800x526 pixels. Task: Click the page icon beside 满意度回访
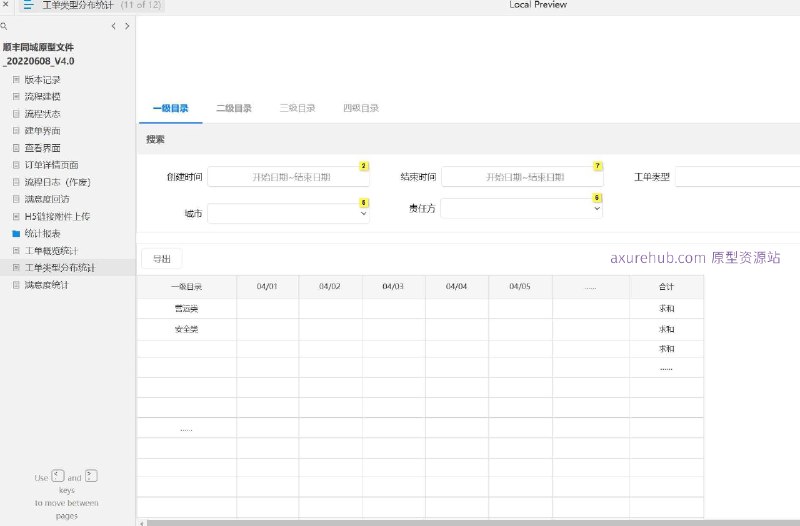[x=16, y=199]
